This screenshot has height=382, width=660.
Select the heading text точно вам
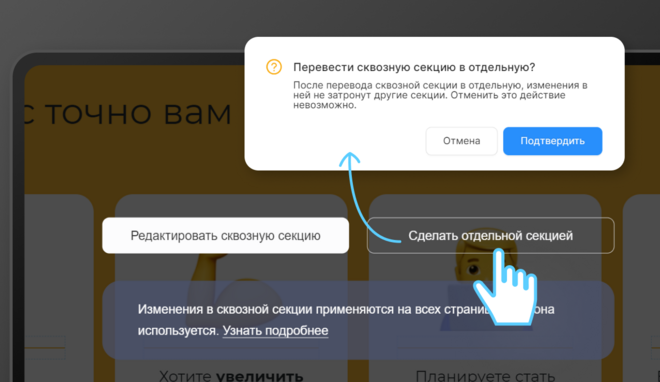coord(138,113)
